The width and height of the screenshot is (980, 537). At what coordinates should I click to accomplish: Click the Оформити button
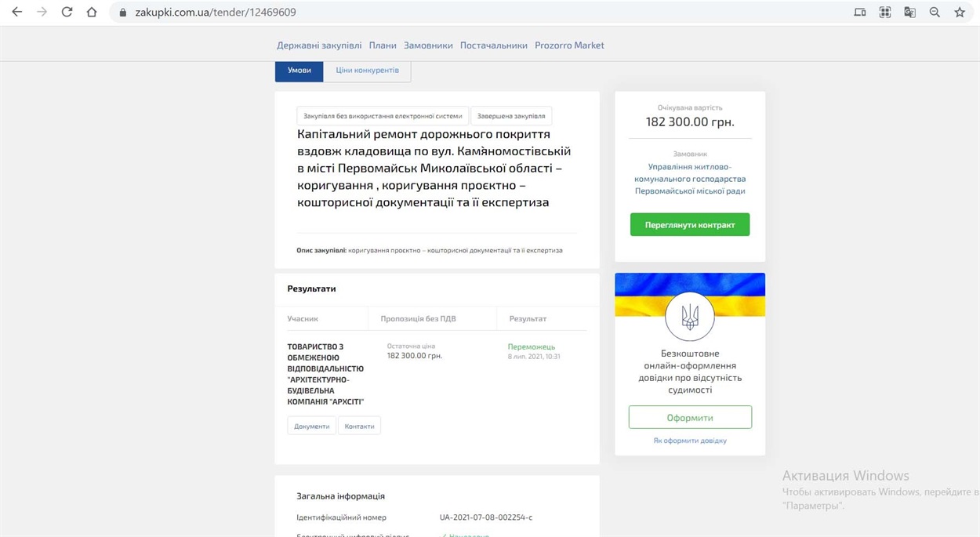click(690, 418)
